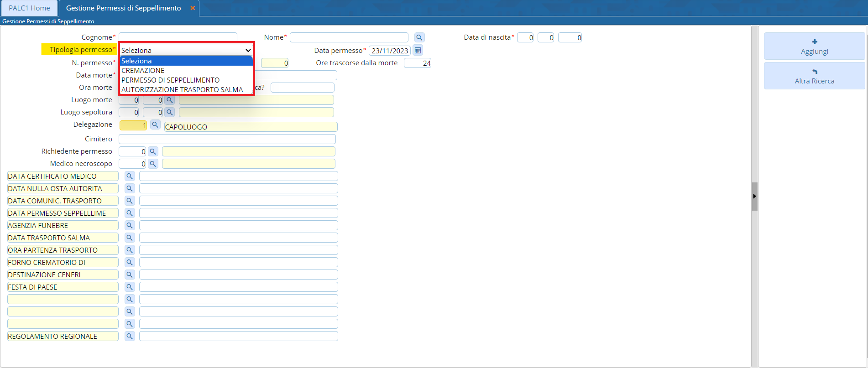Click the AGENZIA FUNEBRE lookup icon

130,225
